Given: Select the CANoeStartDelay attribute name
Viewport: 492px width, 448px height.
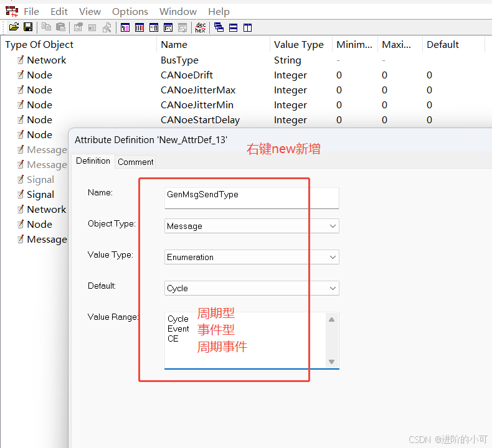Looking at the screenshot, I should pos(200,119).
